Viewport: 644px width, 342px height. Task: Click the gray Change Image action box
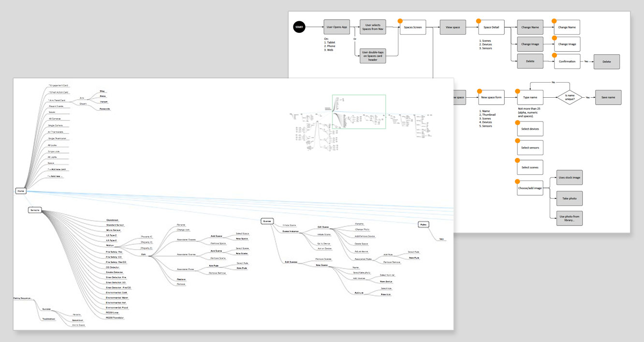tap(530, 44)
